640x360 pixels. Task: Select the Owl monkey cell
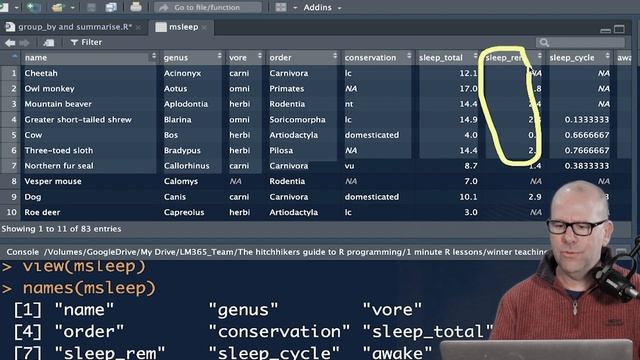pos(49,89)
